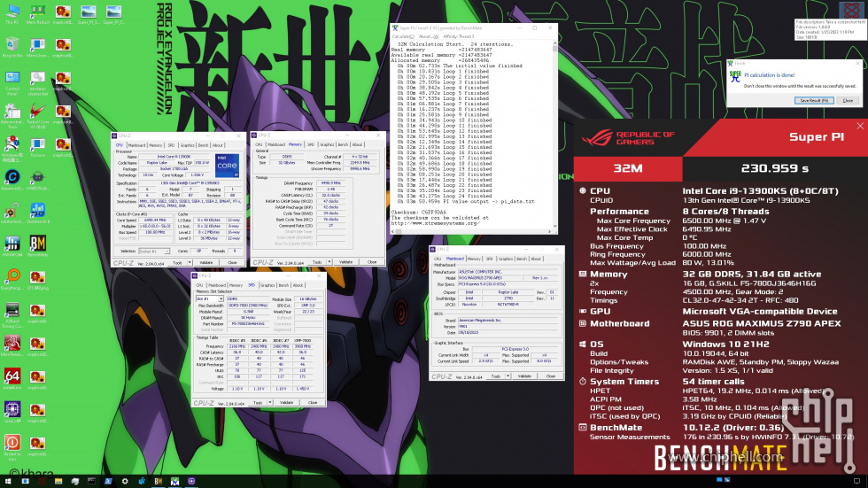Image resolution: width=868 pixels, height=488 pixels.
Task: Launch the BenchMate desktop shortcut
Action: (37, 246)
